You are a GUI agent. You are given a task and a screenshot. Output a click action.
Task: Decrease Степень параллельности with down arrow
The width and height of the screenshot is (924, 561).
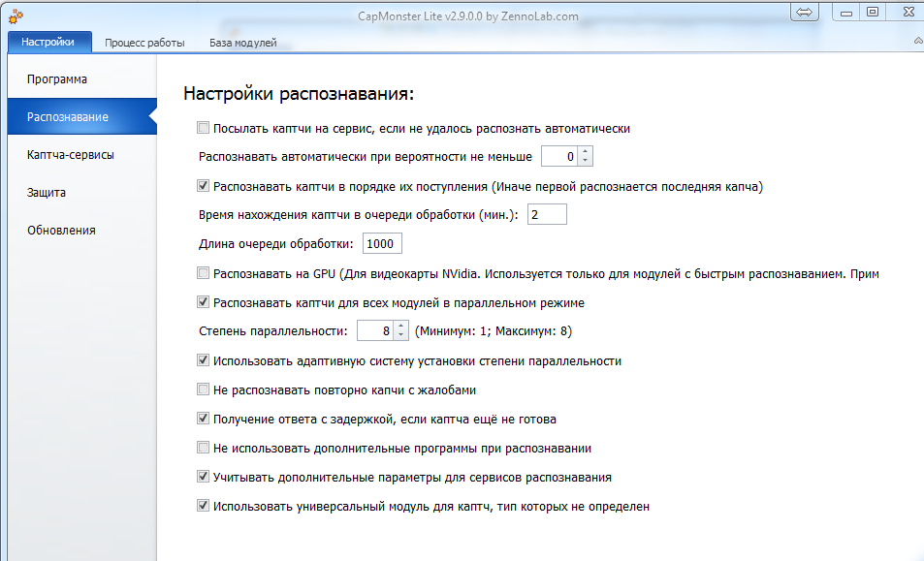point(400,335)
